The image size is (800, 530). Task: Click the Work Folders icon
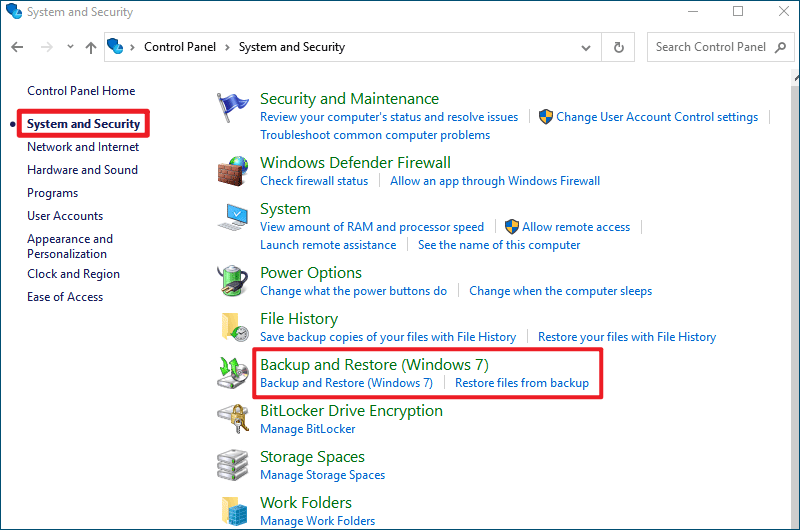click(x=234, y=511)
